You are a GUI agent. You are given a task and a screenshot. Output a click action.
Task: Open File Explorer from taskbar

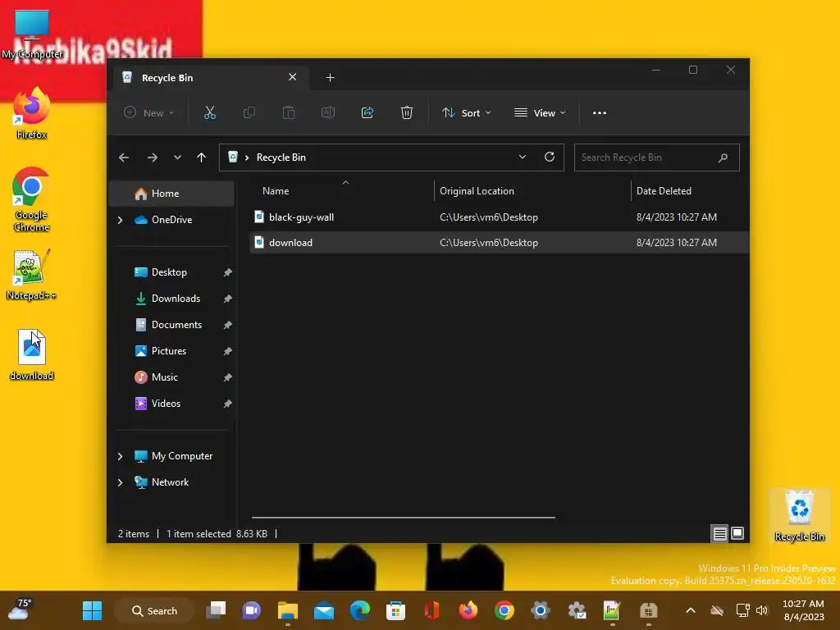click(288, 610)
